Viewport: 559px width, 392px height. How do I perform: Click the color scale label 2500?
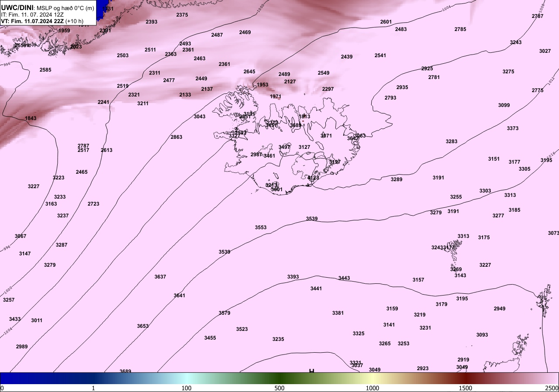pyautogui.click(x=552, y=388)
